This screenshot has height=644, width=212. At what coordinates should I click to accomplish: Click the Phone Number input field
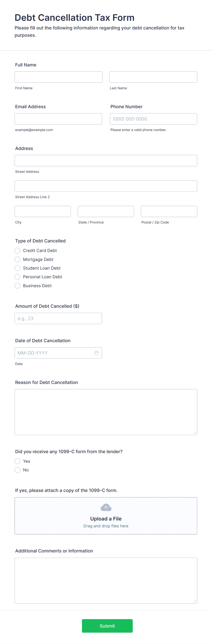coord(153,118)
